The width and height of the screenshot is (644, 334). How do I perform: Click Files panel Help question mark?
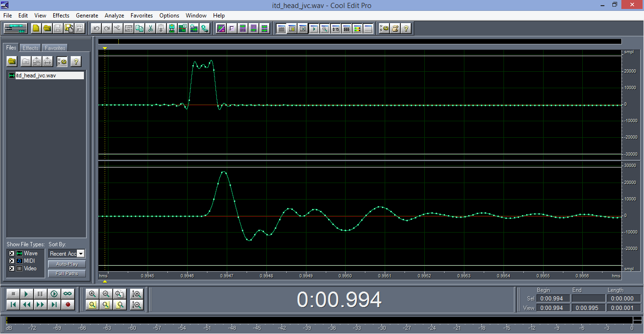point(75,61)
